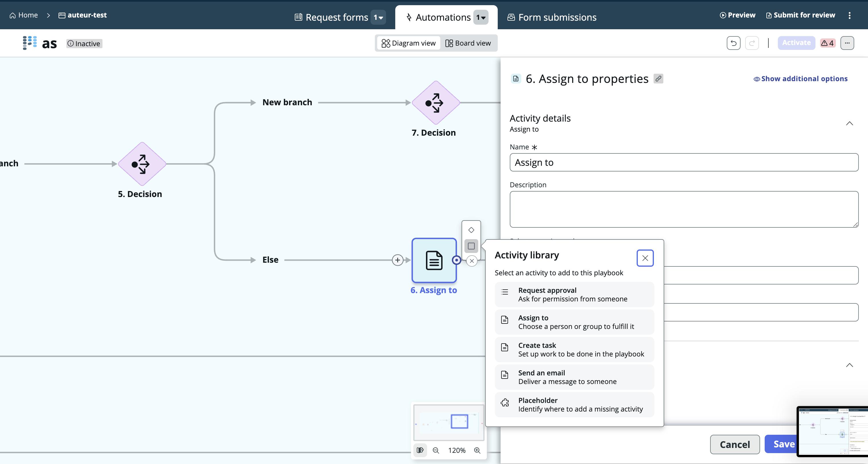Show additional options
The height and width of the screenshot is (464, 868).
click(x=800, y=79)
